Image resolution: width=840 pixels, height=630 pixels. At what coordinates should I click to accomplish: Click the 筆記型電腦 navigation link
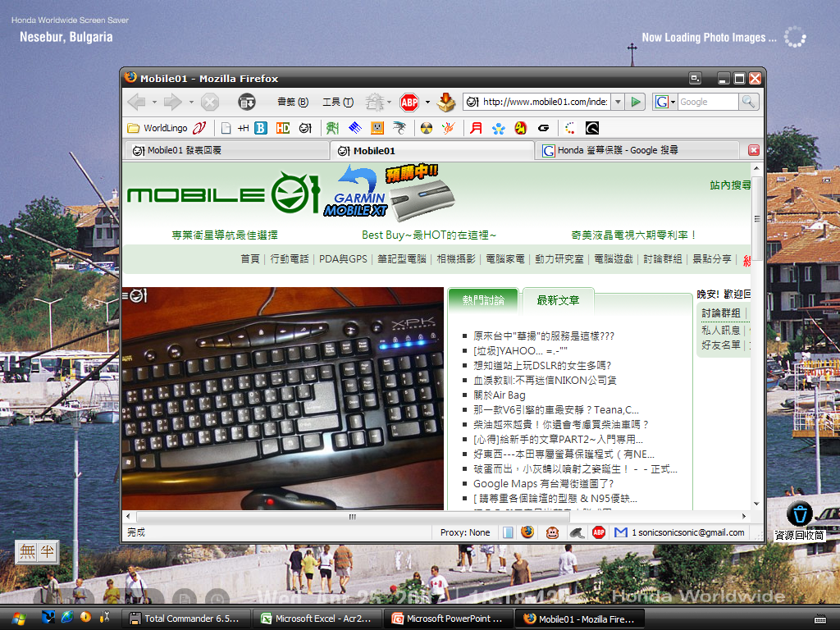[402, 259]
